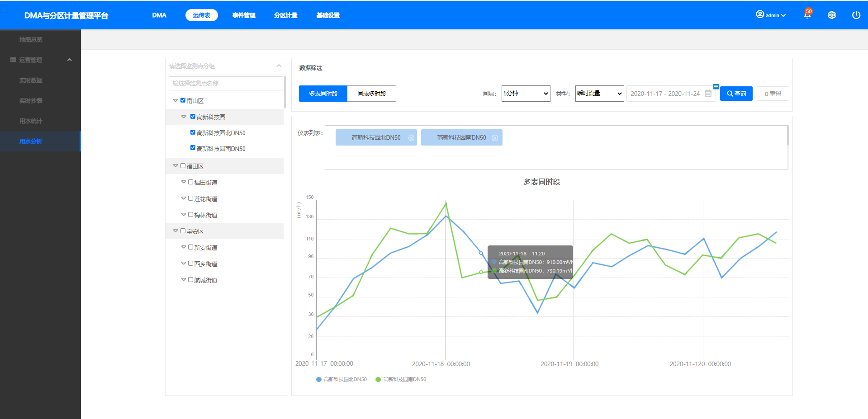Collapse the 运营管理 sidebar section arrow
868x419 pixels.
pyautogui.click(x=69, y=60)
